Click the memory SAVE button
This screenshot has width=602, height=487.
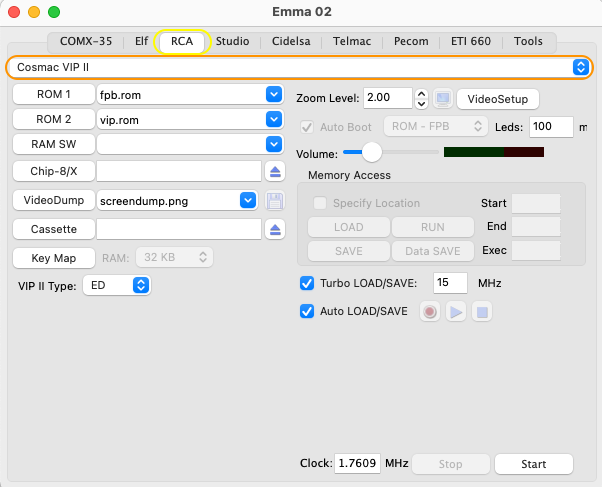click(349, 251)
